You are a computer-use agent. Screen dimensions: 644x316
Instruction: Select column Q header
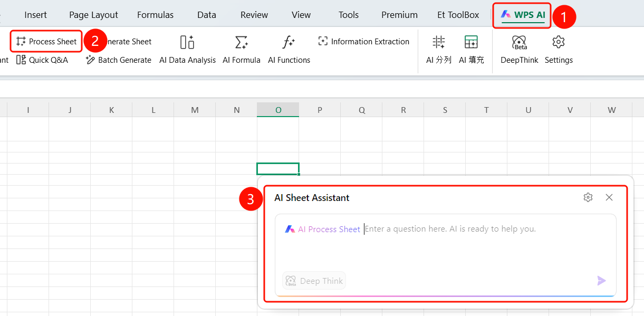tap(361, 110)
